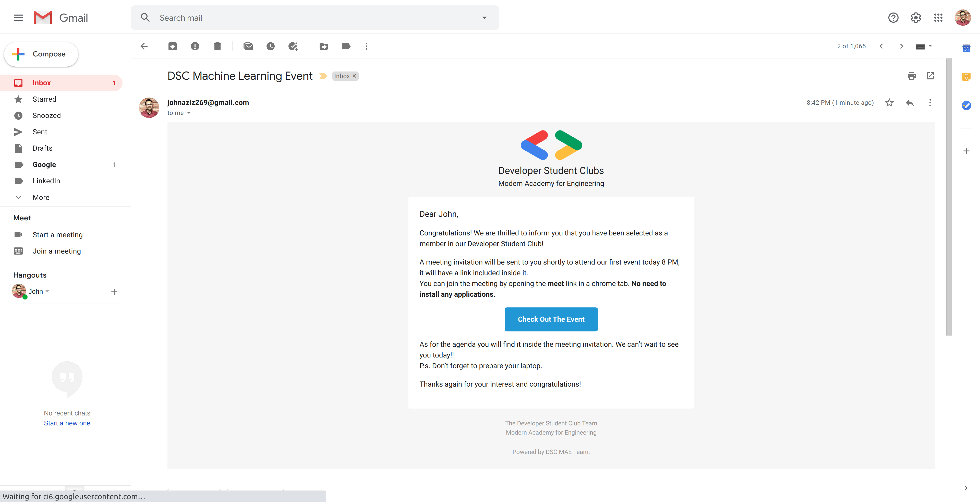Delete the email with the trash icon
Viewport: 980px width, 502px height.
pyautogui.click(x=217, y=46)
